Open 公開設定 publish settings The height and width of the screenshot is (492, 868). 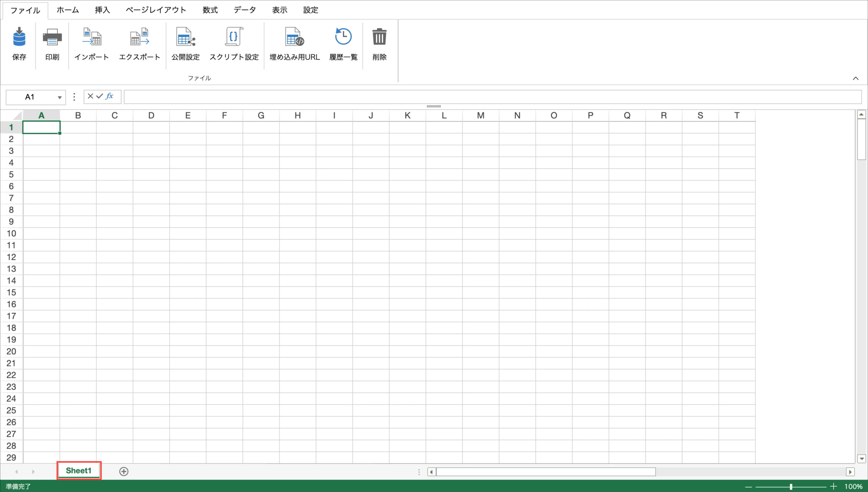point(185,37)
